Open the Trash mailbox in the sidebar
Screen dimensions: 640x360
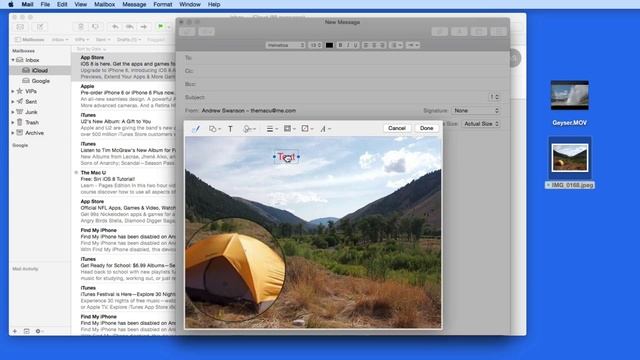32,122
